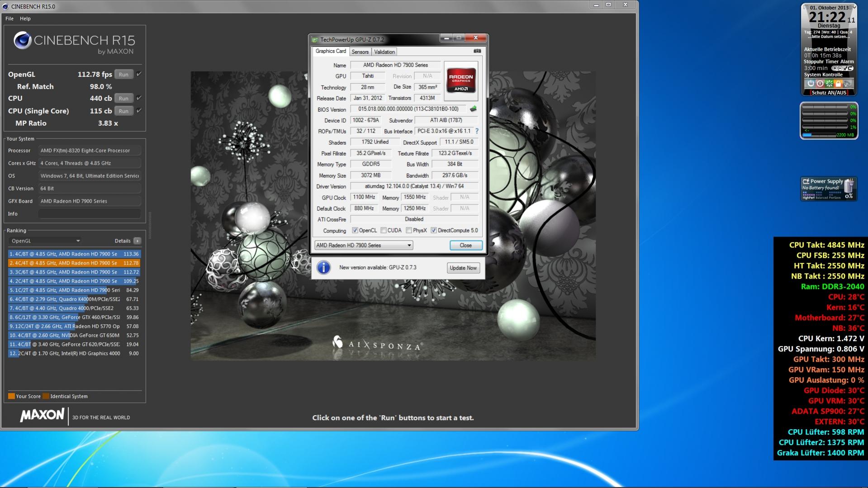Open the AMD Radeon HD 7900 Series dropdown
Image resolution: width=868 pixels, height=488 pixels.
click(x=364, y=245)
